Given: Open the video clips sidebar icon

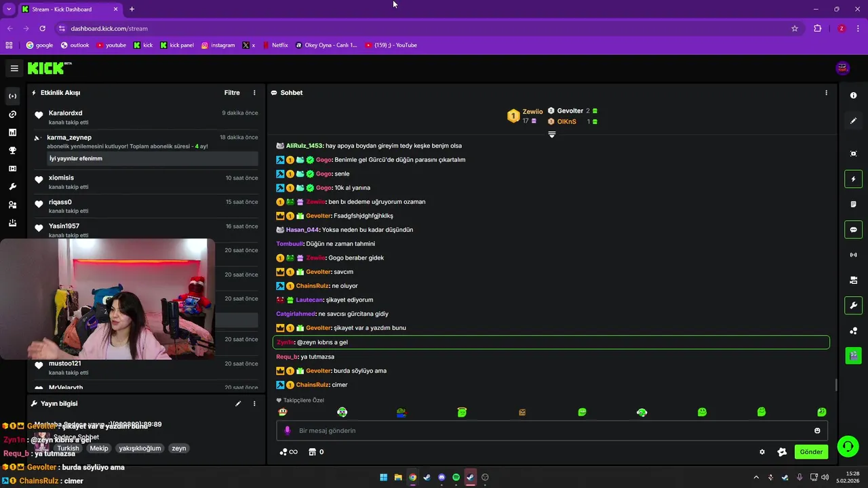Looking at the screenshot, I should point(12,169).
